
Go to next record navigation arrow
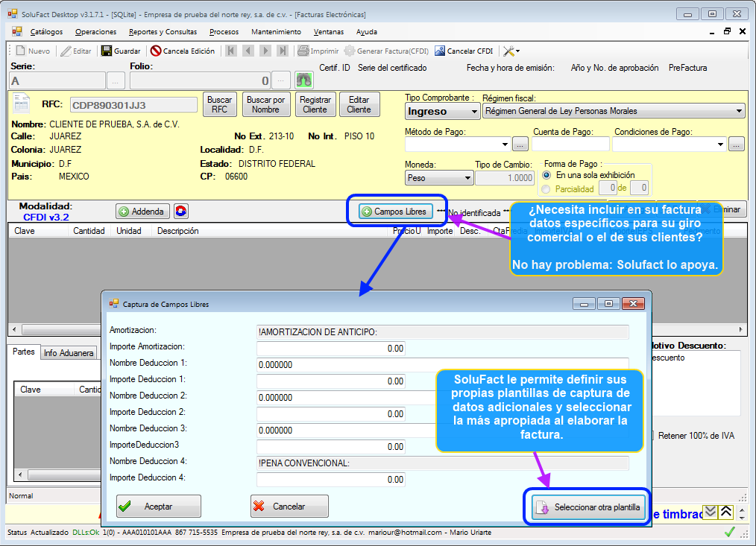(265, 51)
